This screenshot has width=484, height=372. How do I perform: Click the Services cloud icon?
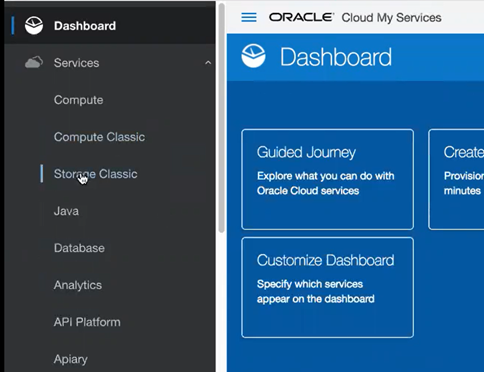click(x=34, y=62)
